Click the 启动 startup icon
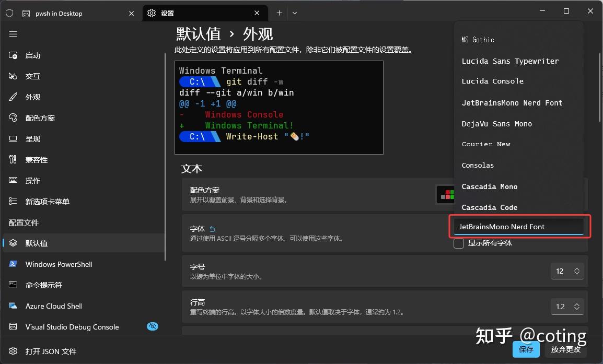Image resolution: width=603 pixels, height=364 pixels. coord(13,55)
